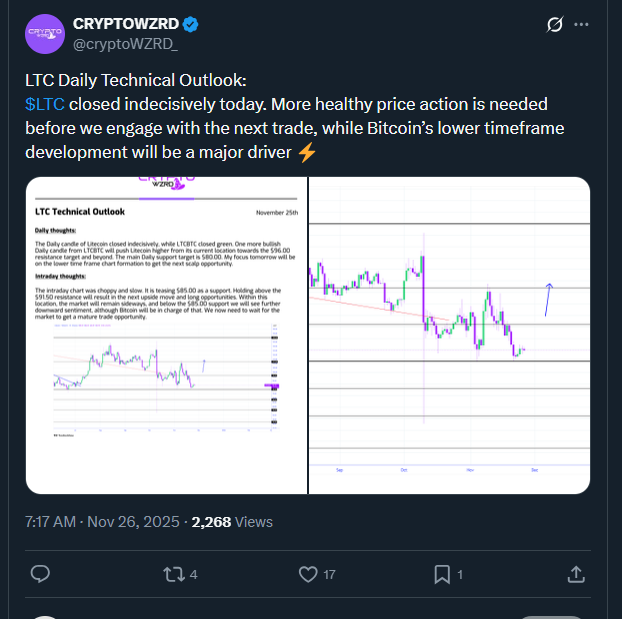Click the repost arrows icon
The image size is (622, 619).
pyautogui.click(x=174, y=574)
